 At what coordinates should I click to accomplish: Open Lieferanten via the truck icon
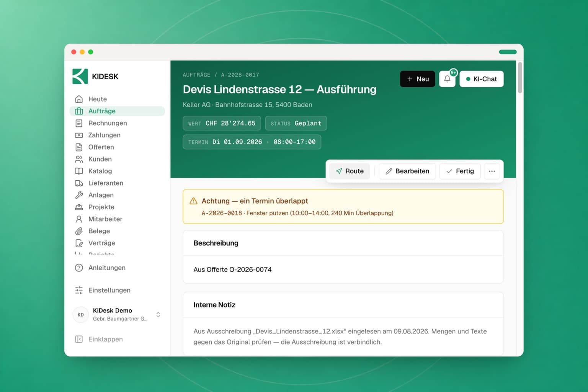[79, 183]
